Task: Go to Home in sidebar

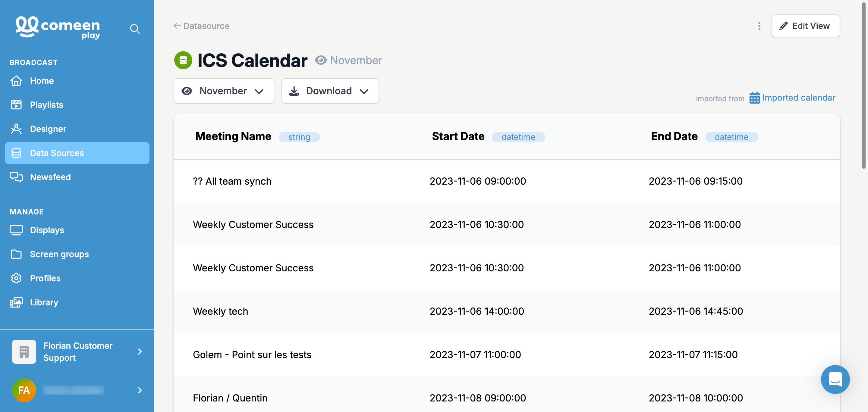Action: 77,81
